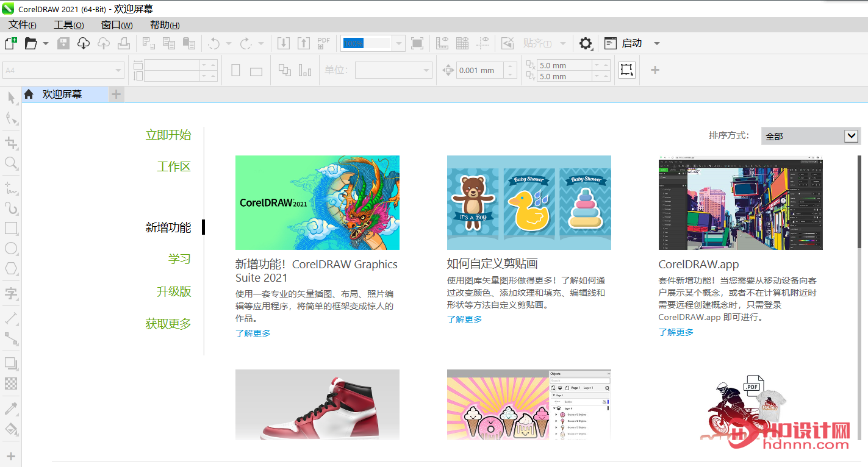The image size is (868, 467).
Task: Select the Text tool
Action: click(x=11, y=294)
